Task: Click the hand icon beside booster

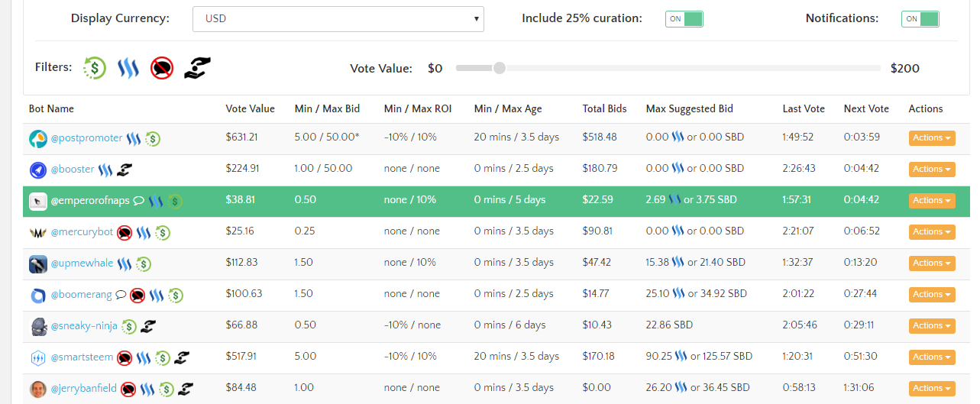Action: point(125,170)
